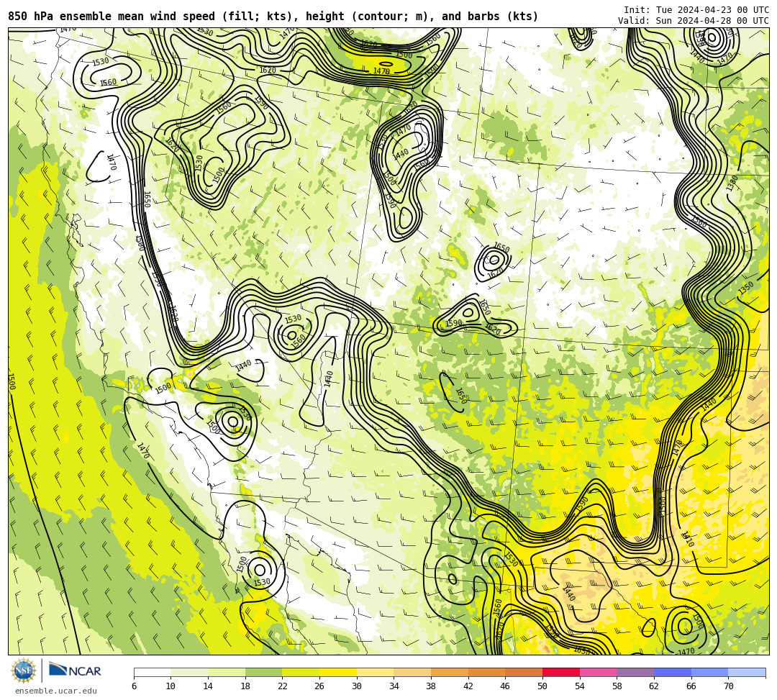Viewport: 777px width, 700px height.
Task: Select the 850 hPa ensemble mean title
Action: [273, 17]
